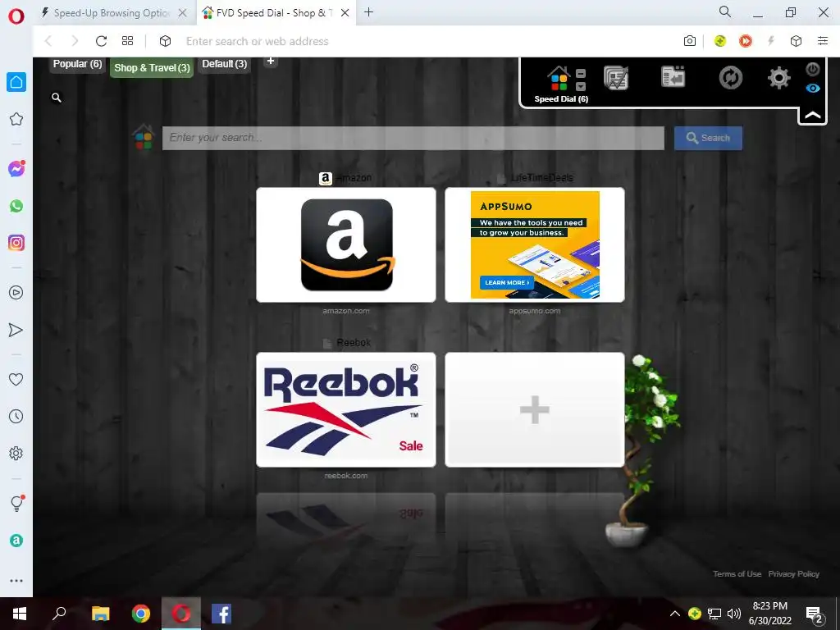Open Bookmarks star in sidebar
The image size is (840, 630).
pyautogui.click(x=16, y=119)
